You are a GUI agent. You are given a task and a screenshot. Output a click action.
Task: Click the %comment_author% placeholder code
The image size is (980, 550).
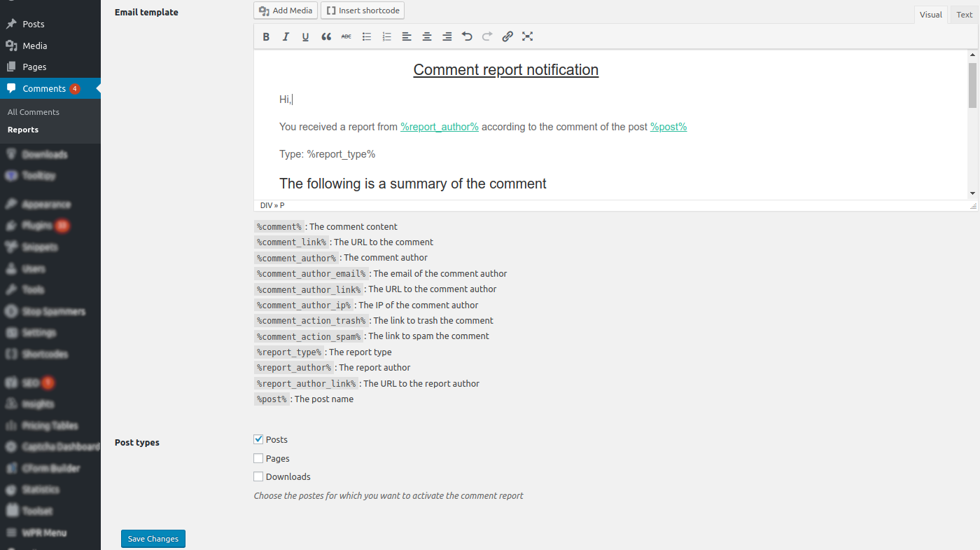(x=296, y=258)
